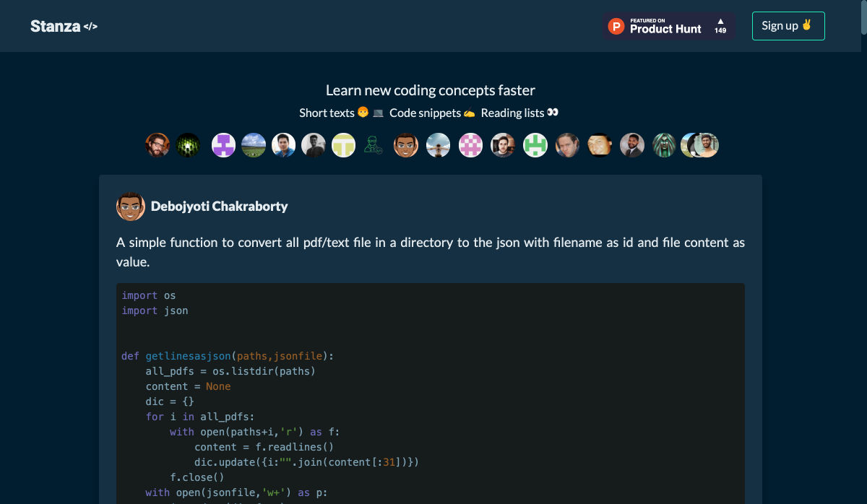867x504 pixels.
Task: Open the landscape field photo avatar
Action: pyautogui.click(x=254, y=145)
